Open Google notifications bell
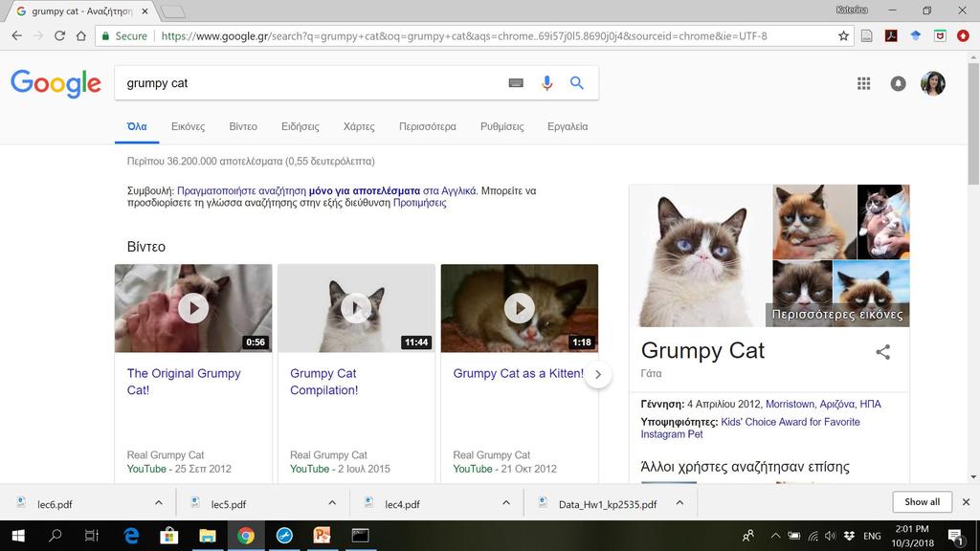The width and height of the screenshot is (980, 551). coord(898,83)
